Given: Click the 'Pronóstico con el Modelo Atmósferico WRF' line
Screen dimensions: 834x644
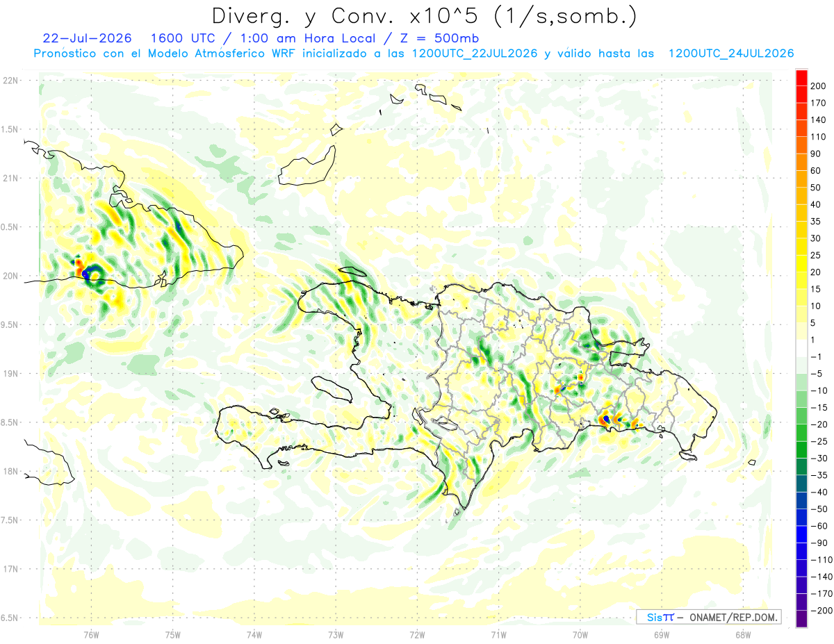Looking at the screenshot, I should [165, 53].
